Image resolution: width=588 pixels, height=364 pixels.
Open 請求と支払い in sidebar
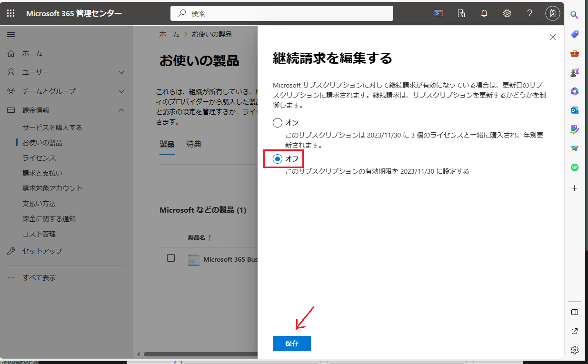(x=42, y=173)
